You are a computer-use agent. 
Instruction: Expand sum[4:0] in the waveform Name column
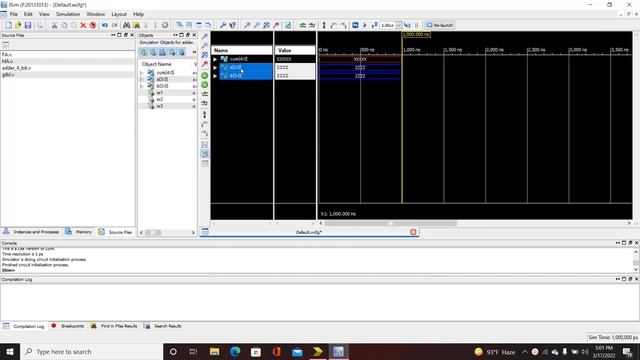coord(215,59)
